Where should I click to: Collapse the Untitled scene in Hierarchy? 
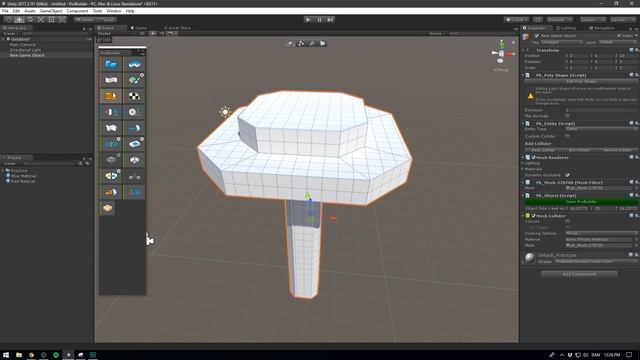click(x=3, y=39)
